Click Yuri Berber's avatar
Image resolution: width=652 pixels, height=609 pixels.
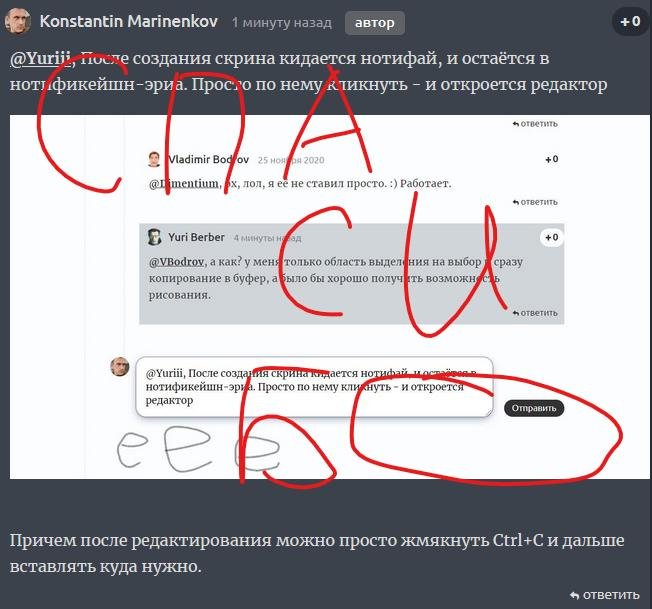coord(154,237)
